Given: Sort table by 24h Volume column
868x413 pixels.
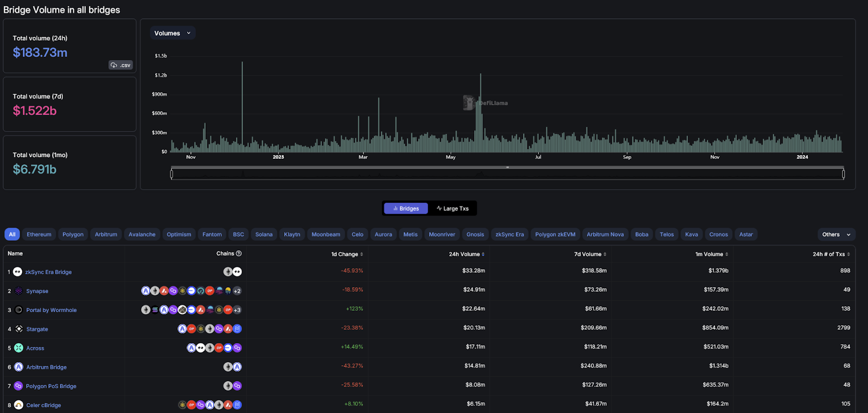Looking at the screenshot, I should coord(467,254).
